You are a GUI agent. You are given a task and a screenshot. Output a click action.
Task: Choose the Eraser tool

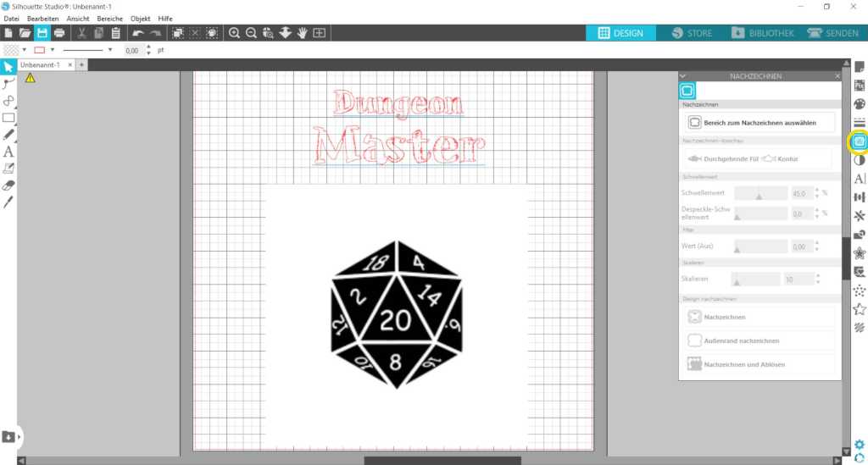click(8, 185)
